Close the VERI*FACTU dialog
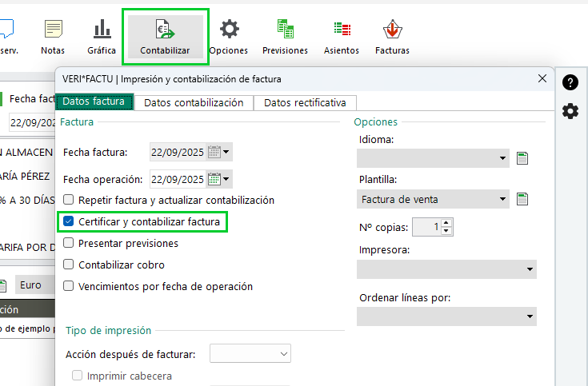This screenshot has width=588, height=386. click(542, 78)
